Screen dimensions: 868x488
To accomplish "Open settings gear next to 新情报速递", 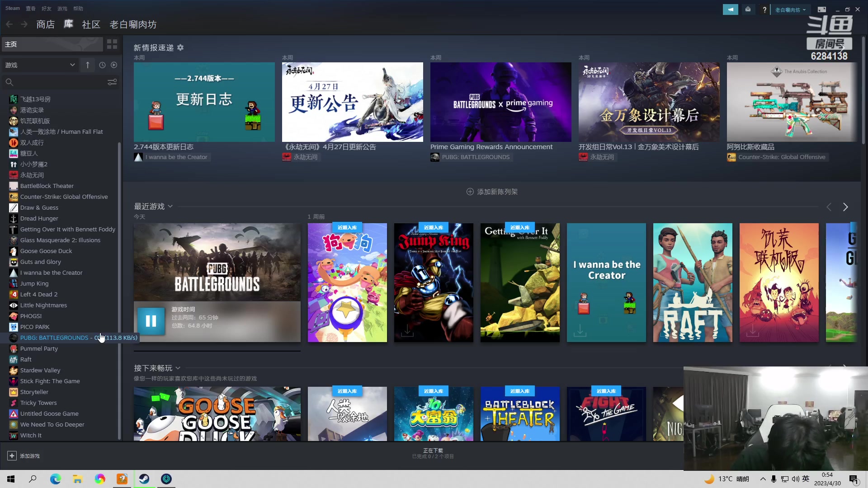I will pos(180,47).
